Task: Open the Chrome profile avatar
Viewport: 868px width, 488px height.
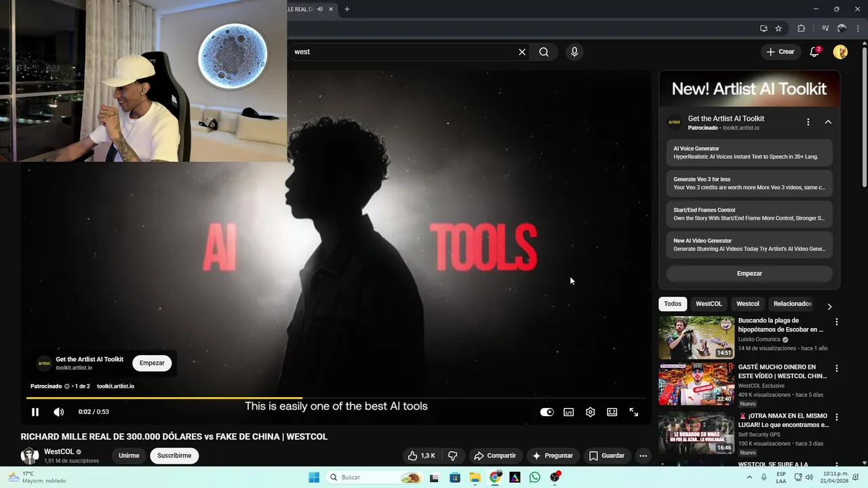Action: 842,28
